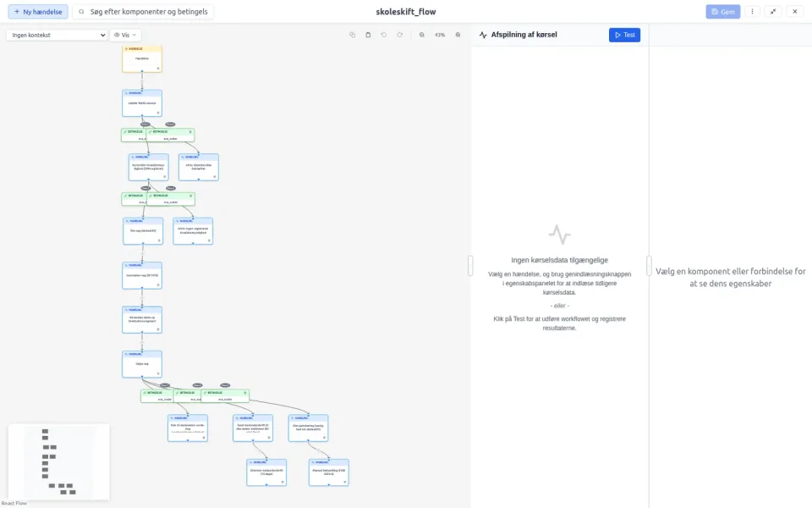Focus the component and condition search field
This screenshot has width=812, height=508.
(144, 11)
